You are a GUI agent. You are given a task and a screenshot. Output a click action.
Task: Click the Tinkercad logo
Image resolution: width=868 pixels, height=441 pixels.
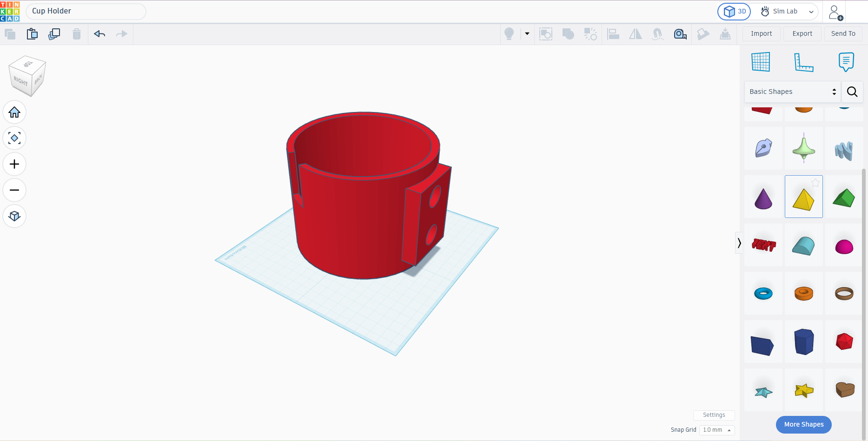coord(10,11)
